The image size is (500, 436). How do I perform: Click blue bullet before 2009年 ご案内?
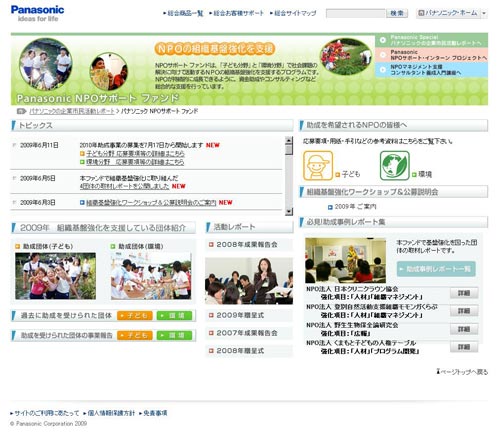click(330, 207)
